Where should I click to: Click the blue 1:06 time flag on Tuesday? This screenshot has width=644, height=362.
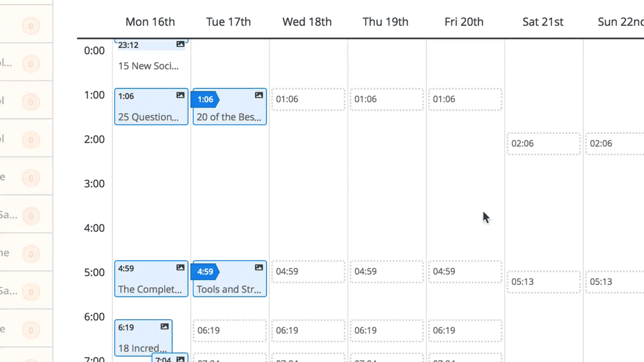click(205, 99)
